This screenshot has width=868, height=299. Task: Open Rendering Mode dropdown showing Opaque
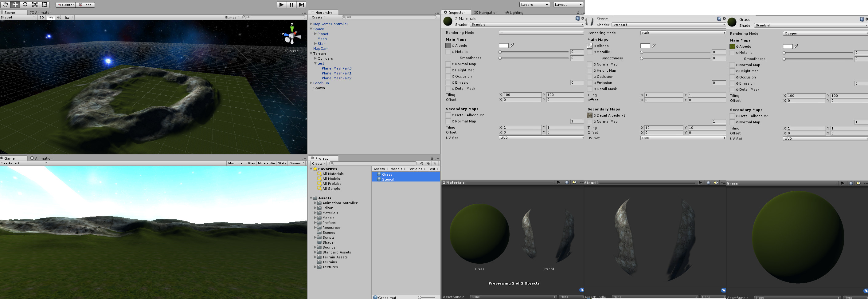[x=825, y=34]
